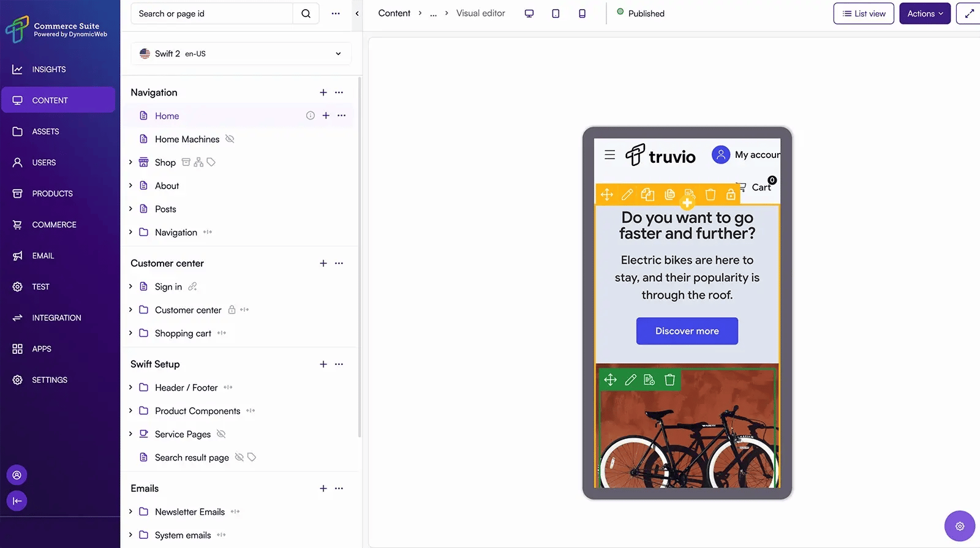Click the trash delete icon in orange toolbar
The height and width of the screenshot is (548, 980).
pos(710,195)
